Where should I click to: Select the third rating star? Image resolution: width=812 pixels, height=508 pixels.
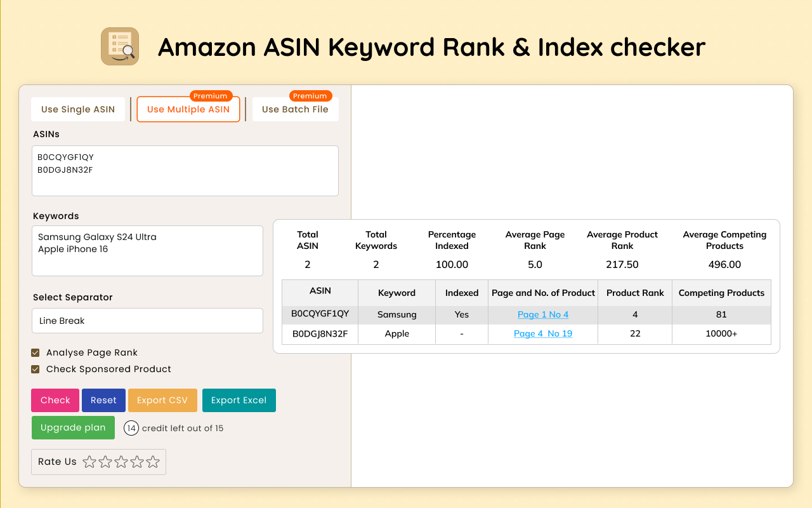121,462
